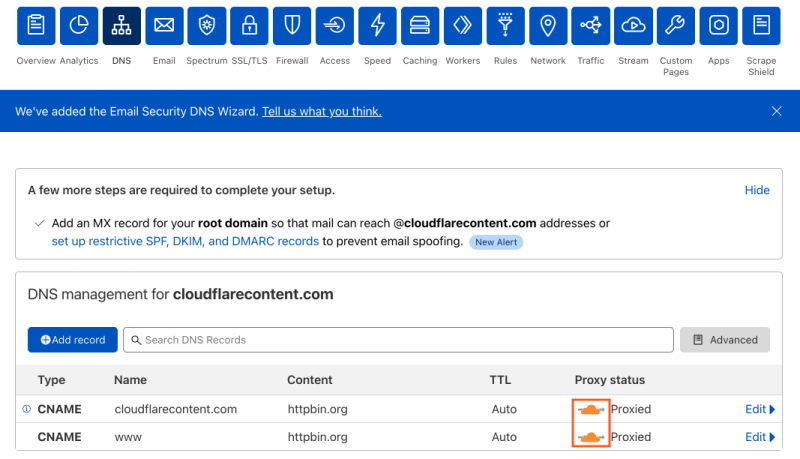
Task: Edit the cloudflarecontent.com CNAME record
Action: (x=760, y=409)
